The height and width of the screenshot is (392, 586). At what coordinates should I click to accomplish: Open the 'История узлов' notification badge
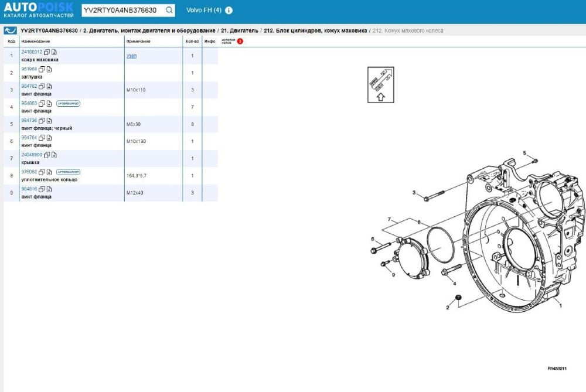(x=240, y=42)
